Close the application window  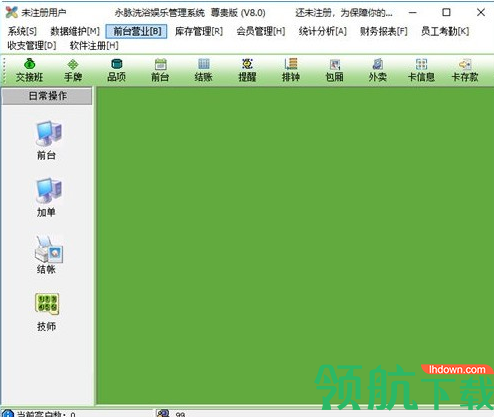click(481, 13)
